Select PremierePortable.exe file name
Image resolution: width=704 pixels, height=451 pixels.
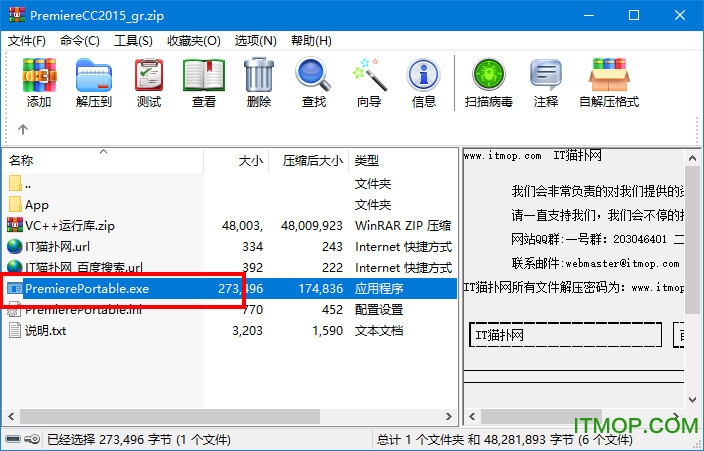87,288
